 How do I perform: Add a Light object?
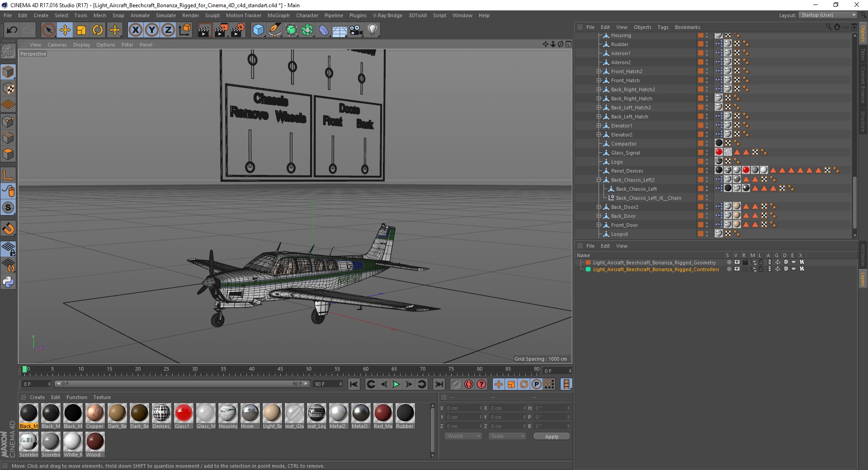(373, 30)
